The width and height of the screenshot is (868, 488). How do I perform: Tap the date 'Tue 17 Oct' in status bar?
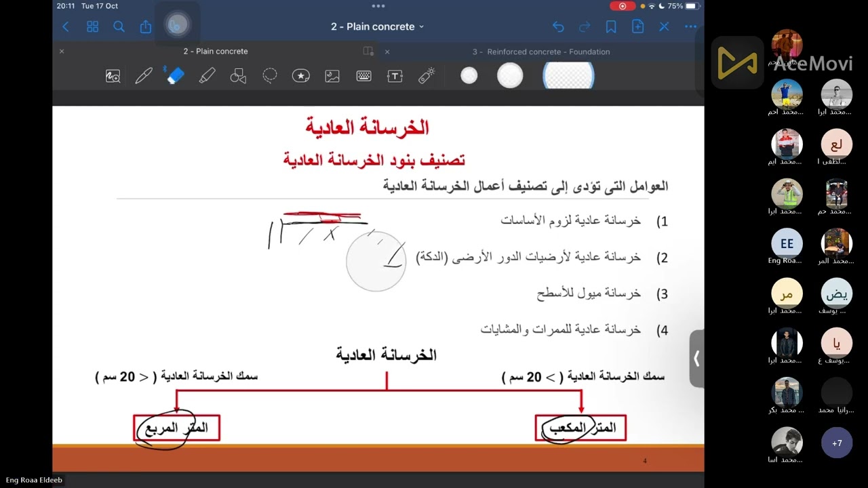[100, 6]
